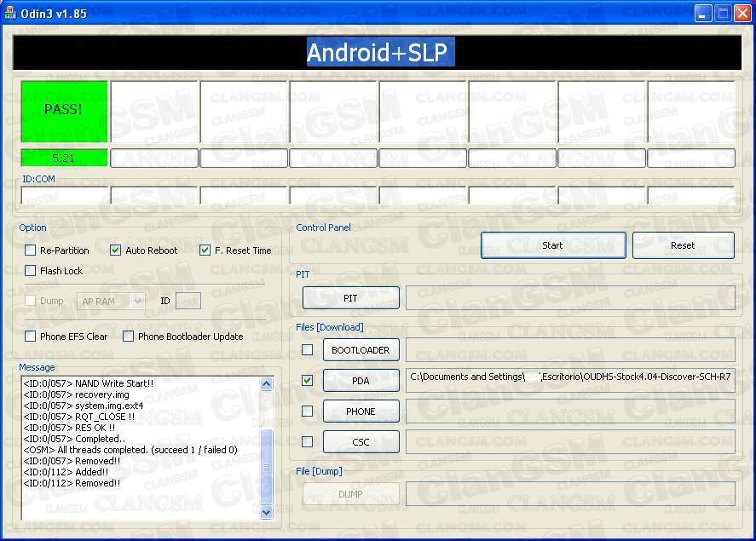Viewport: 756px width, 541px height.
Task: Pick a CSC file with the CSC button
Action: (x=361, y=442)
